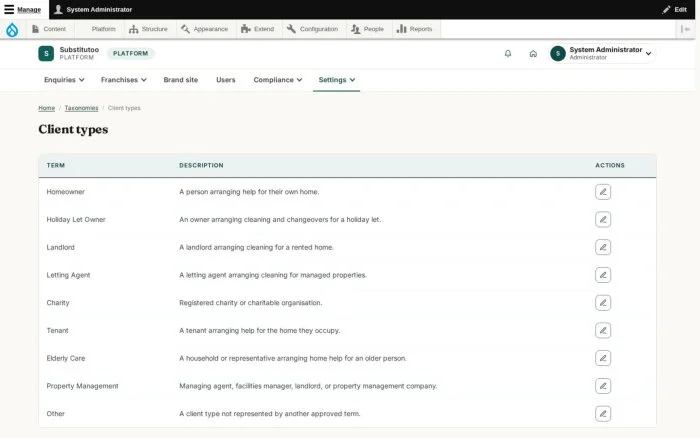The width and height of the screenshot is (700, 438).
Task: Expand the Franchises dropdown menu
Action: pyautogui.click(x=124, y=80)
